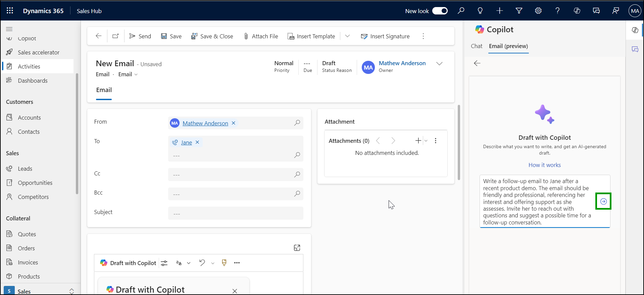Viewport: 644px width, 295px height.
Task: Open the Mathew Anderson owner link
Action: point(402,63)
